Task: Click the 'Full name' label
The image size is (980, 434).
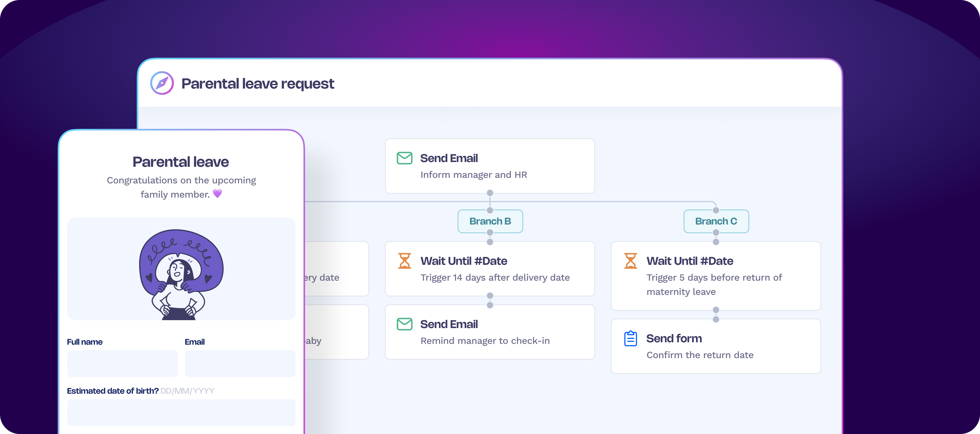Action: coord(85,342)
